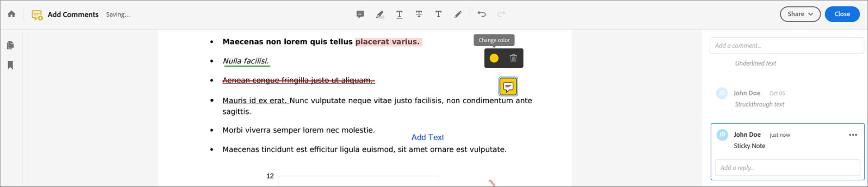The image size is (868, 187).
Task: Open more options on Sticky Note comment
Action: point(853,135)
